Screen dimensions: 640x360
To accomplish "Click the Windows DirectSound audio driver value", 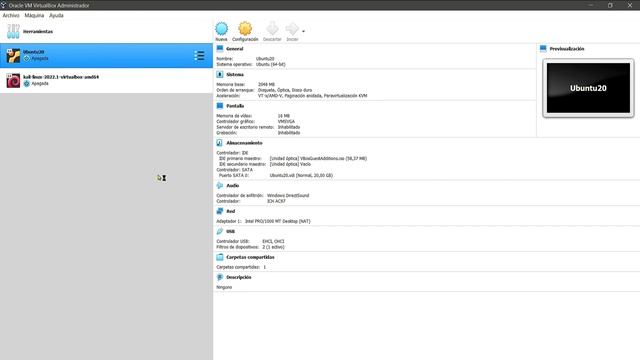I will (288, 196).
